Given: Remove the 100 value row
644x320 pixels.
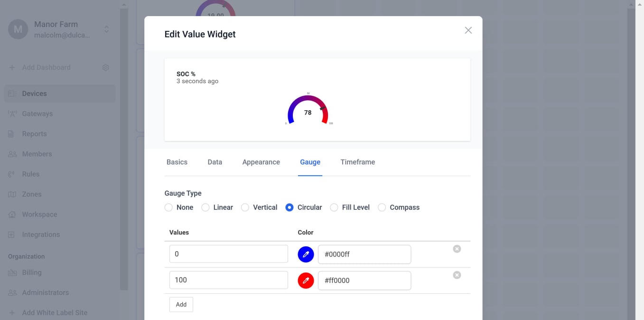Looking at the screenshot, I should point(457,274).
